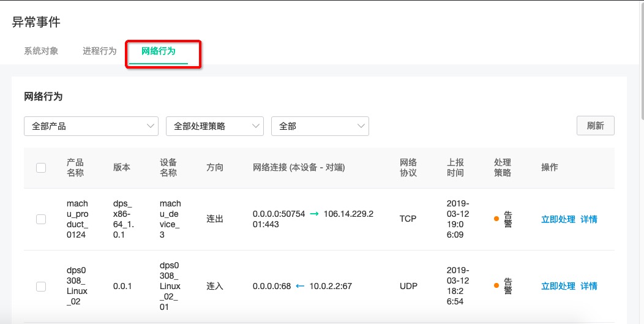Click the 刷新 refresh button
644x324 pixels.
coord(596,126)
